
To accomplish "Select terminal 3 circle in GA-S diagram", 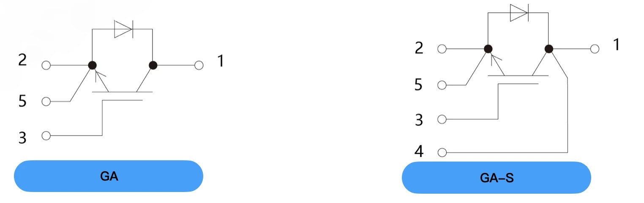I will (442, 119).
